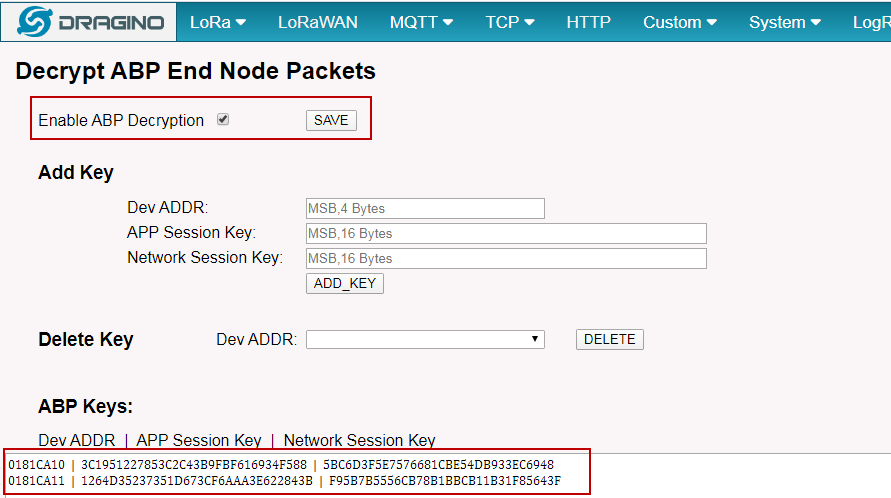This screenshot has height=498, width=891.
Task: Expand the Custom menu
Action: (680, 22)
